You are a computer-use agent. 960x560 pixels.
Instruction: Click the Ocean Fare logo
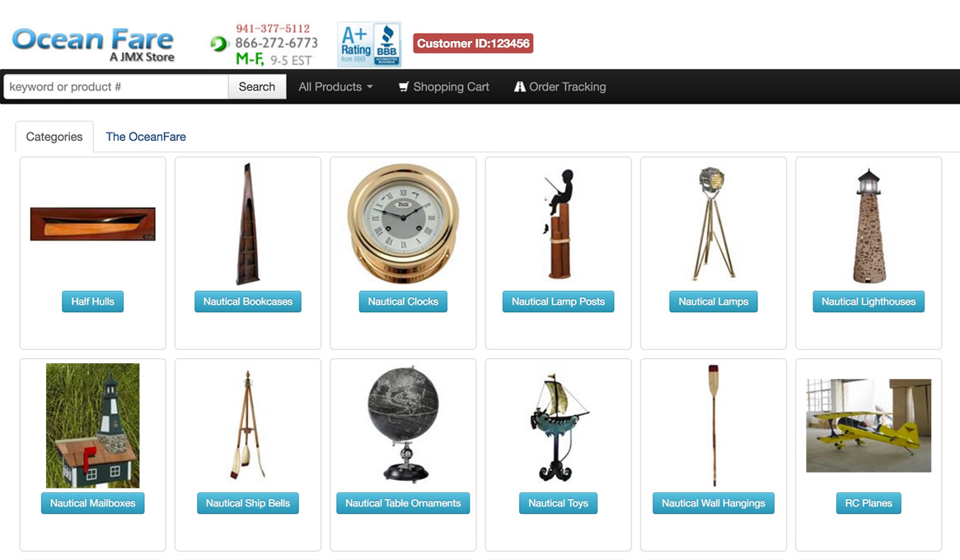point(93,44)
